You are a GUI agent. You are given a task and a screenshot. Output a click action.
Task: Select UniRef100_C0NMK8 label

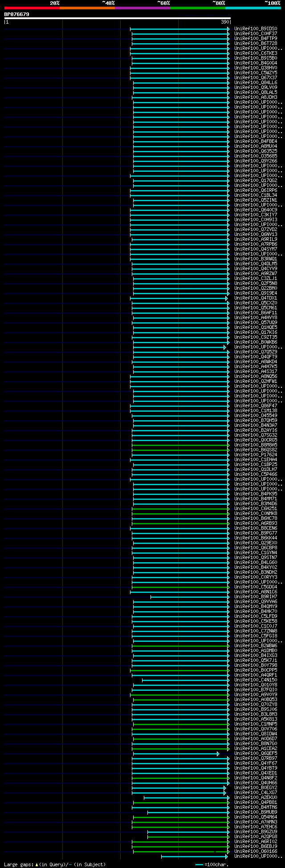click(x=256, y=513)
